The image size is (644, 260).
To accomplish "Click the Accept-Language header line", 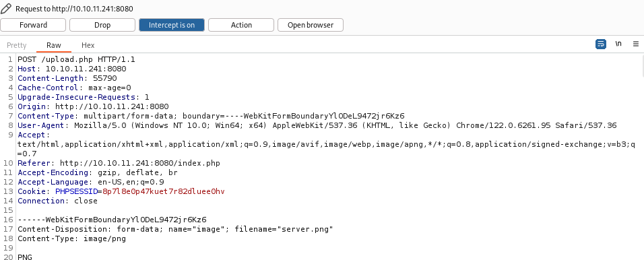I will [91, 183].
